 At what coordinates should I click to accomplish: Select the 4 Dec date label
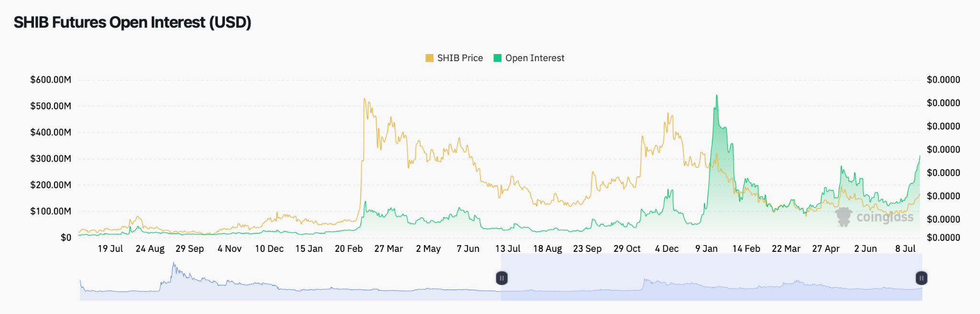point(667,249)
